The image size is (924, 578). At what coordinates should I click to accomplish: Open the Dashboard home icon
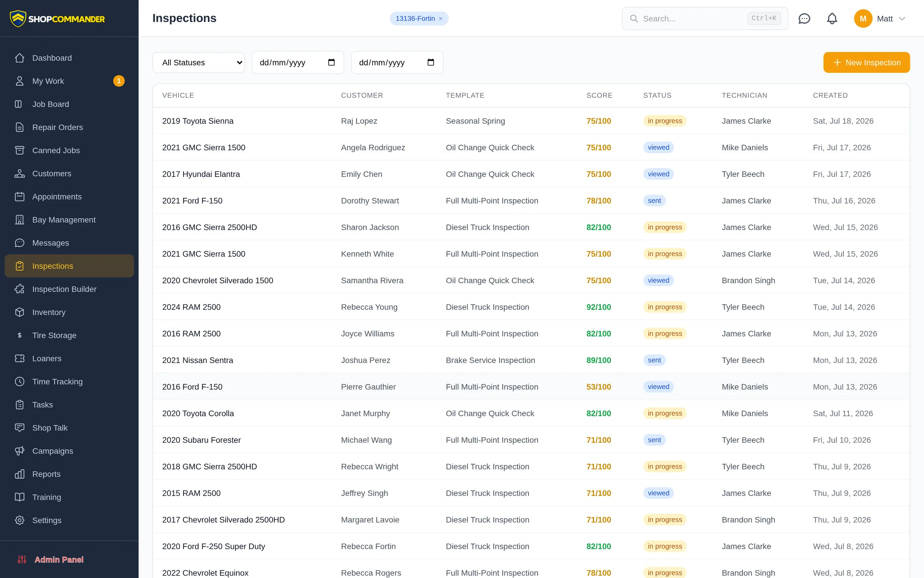point(20,58)
